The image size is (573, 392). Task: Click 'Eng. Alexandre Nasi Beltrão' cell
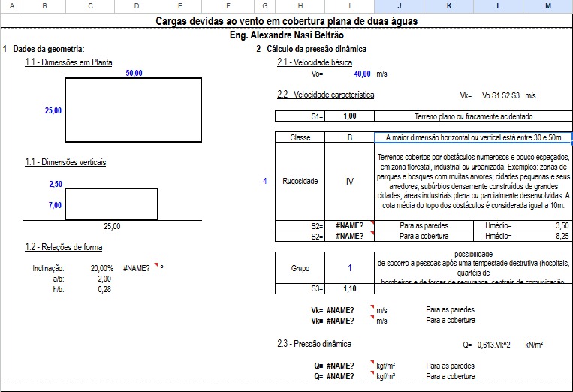(287, 35)
